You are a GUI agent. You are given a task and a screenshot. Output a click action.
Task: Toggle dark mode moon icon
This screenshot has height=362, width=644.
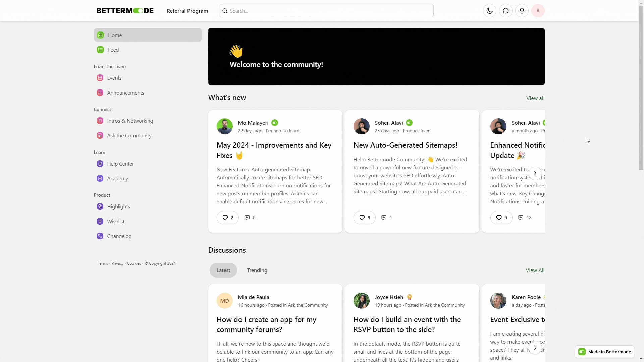[489, 11]
